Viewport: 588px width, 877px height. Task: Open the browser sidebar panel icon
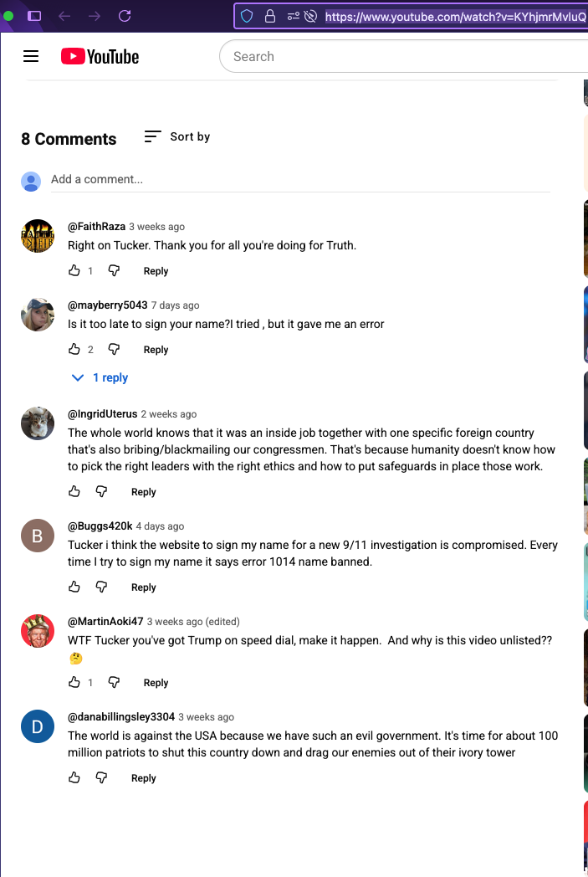point(34,16)
